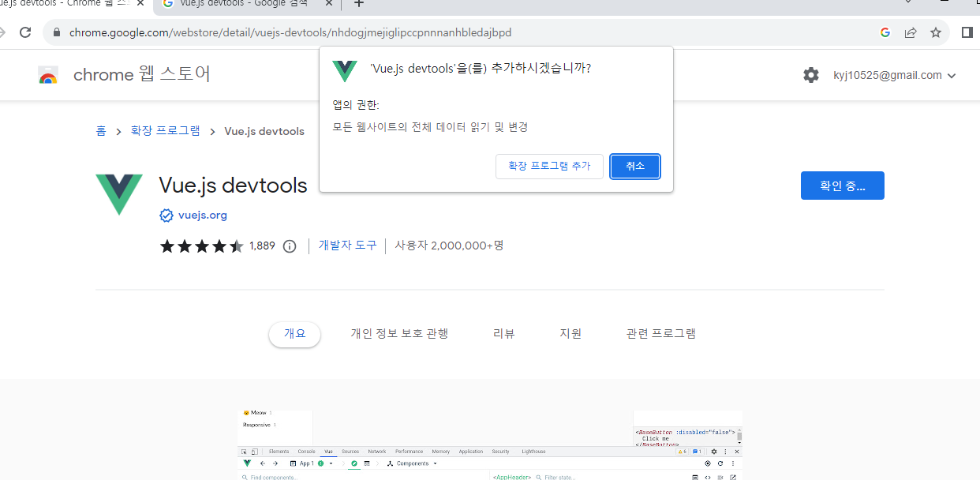Bookmark this page with the star icon

click(936, 32)
